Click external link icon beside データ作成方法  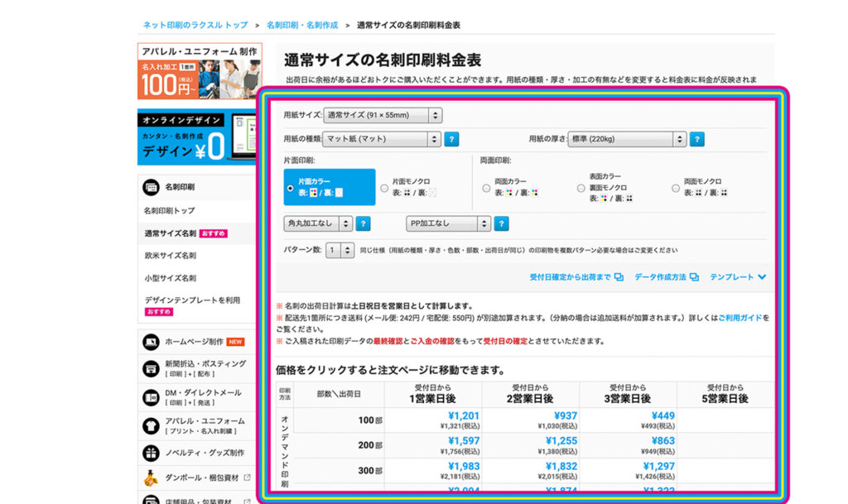(694, 277)
